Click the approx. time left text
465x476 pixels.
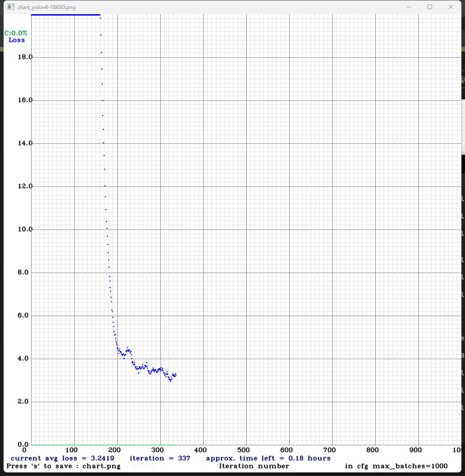tap(268, 458)
